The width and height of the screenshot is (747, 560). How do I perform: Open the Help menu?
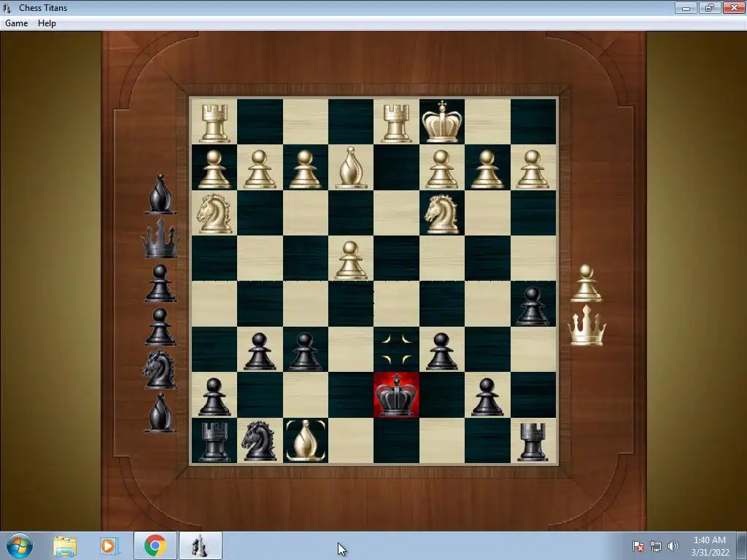coord(47,23)
